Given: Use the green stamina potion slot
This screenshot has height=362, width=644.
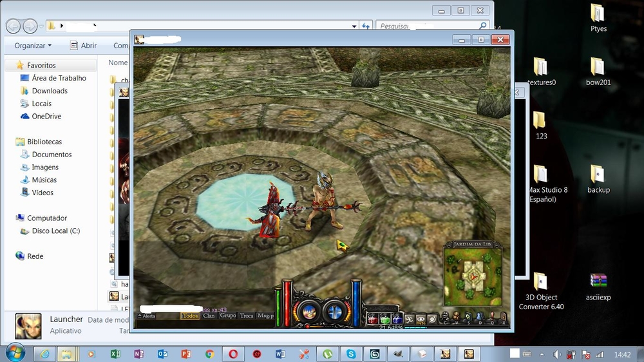Looking at the screenshot, I should point(385,319).
